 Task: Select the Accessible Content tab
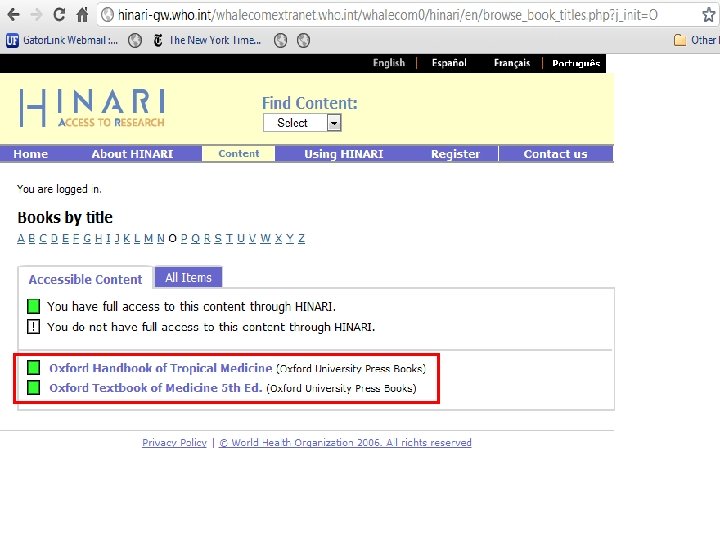pos(85,279)
